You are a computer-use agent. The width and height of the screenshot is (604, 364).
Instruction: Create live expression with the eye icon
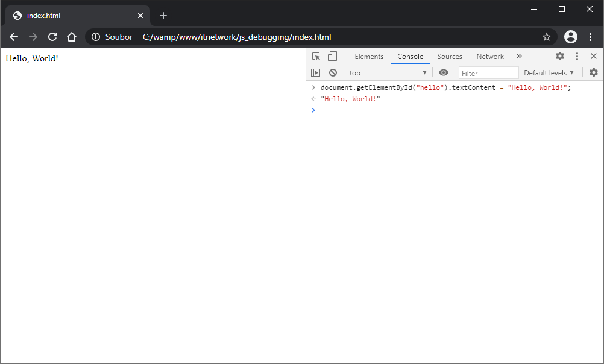tap(444, 73)
